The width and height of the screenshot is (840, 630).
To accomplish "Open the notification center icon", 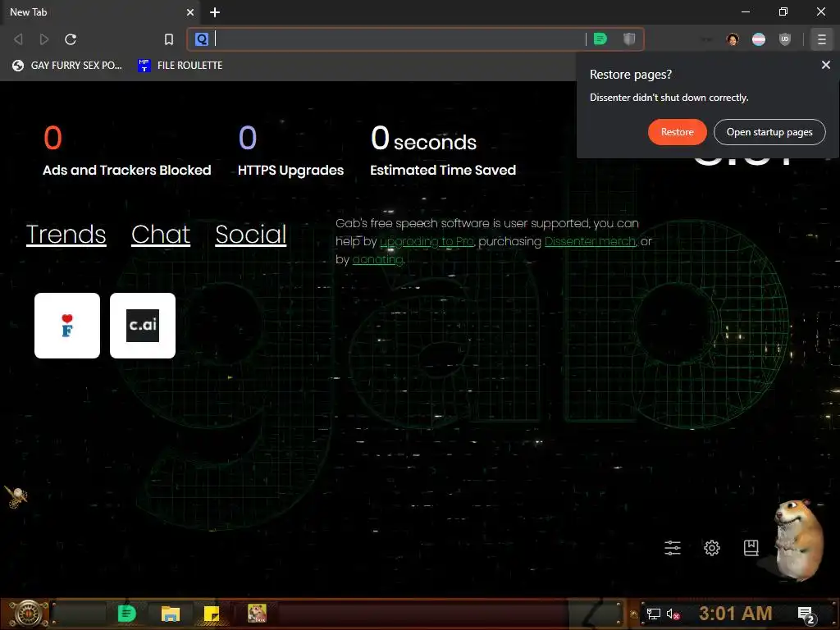I will click(806, 614).
